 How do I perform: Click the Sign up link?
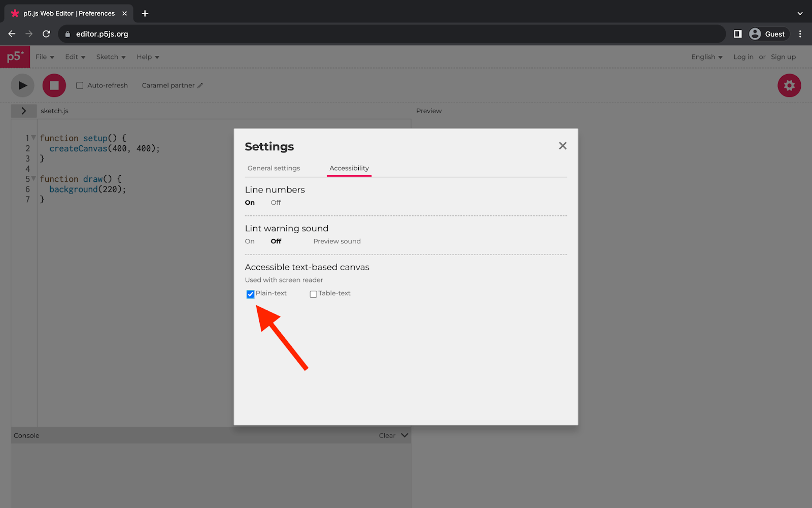point(783,57)
